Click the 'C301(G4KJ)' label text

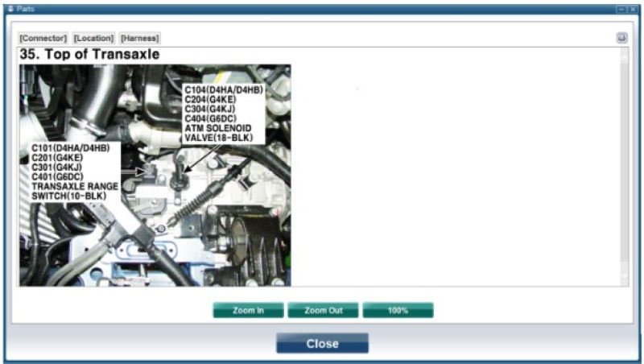pos(56,168)
